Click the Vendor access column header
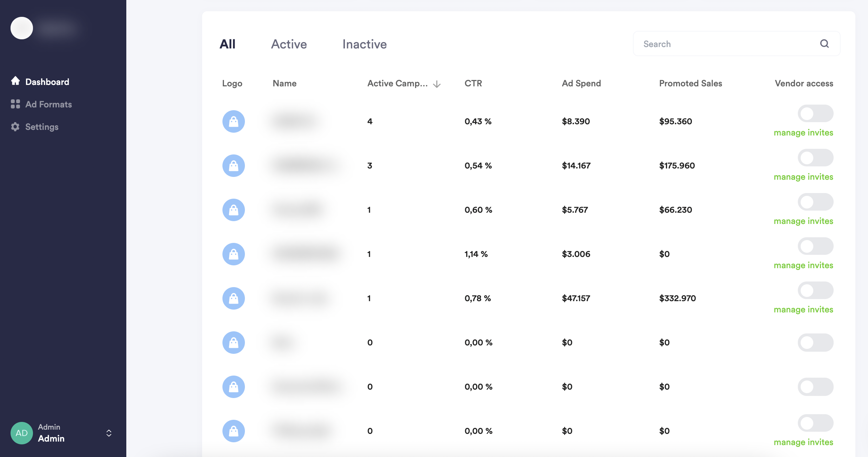This screenshot has height=457, width=868. pyautogui.click(x=804, y=84)
